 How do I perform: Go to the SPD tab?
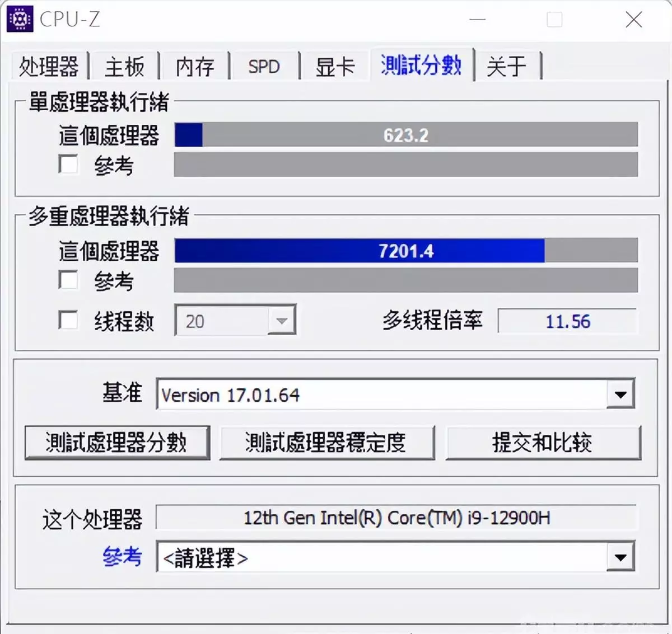pos(264,67)
